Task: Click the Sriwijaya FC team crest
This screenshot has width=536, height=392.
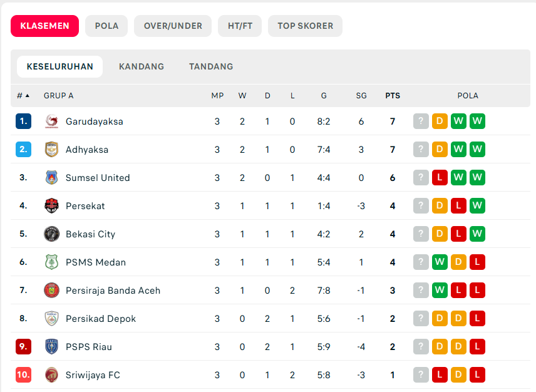Action: pos(51,375)
